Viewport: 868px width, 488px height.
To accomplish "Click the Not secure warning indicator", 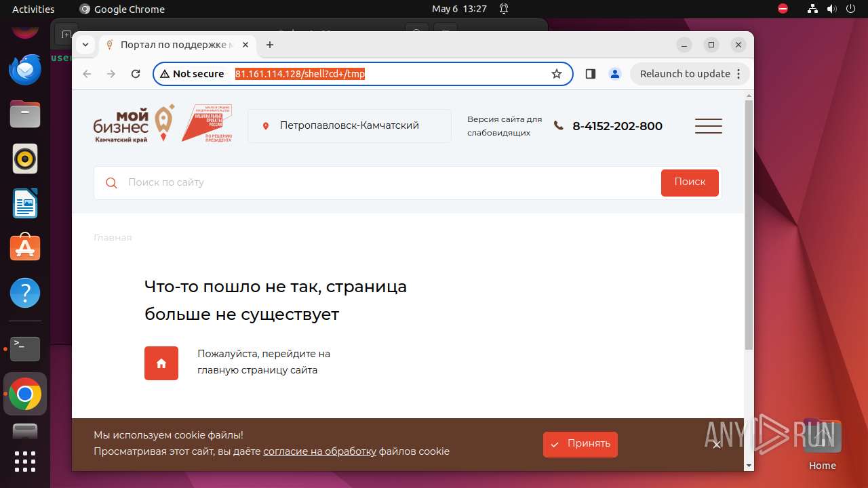I will [x=192, y=74].
